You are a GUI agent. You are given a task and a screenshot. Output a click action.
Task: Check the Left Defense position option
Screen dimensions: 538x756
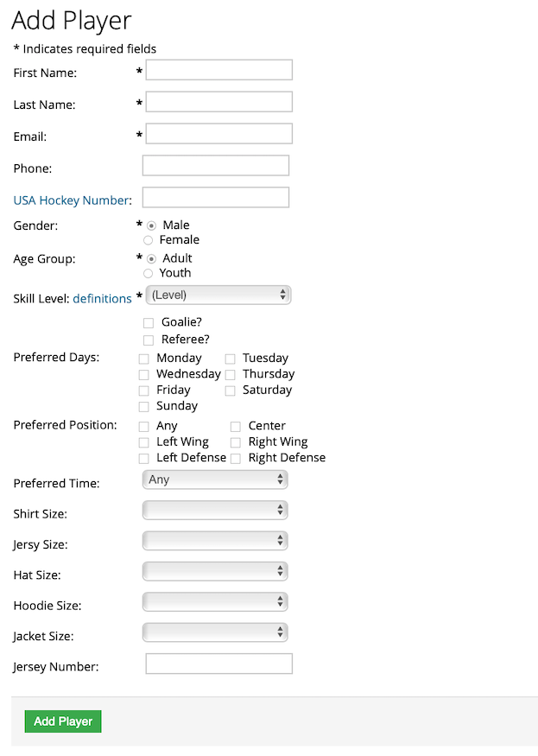coord(144,458)
